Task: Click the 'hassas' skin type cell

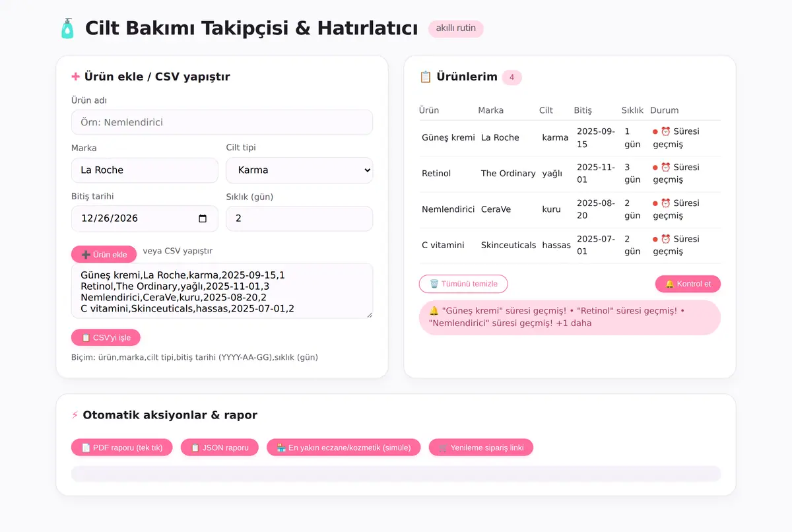Action: coord(556,245)
